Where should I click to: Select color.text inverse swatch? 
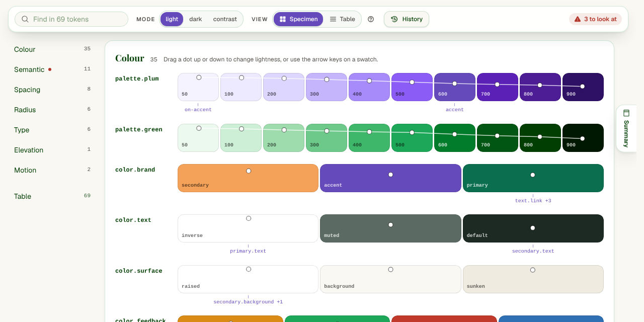click(x=248, y=228)
